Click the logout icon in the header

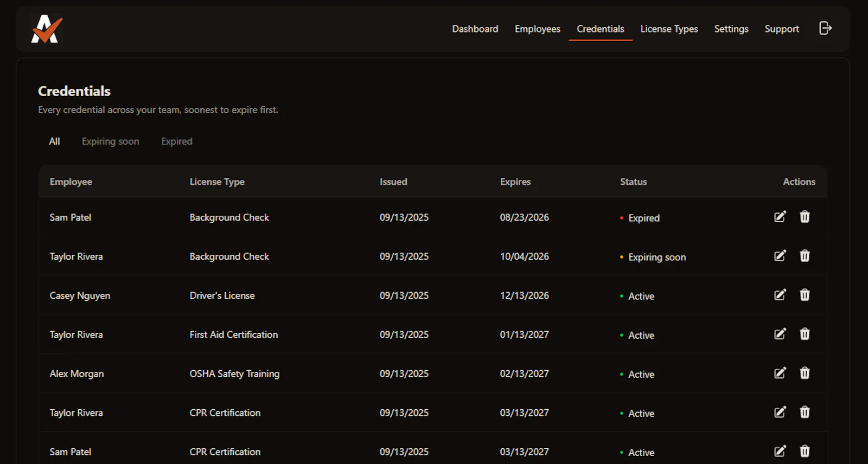[825, 28]
